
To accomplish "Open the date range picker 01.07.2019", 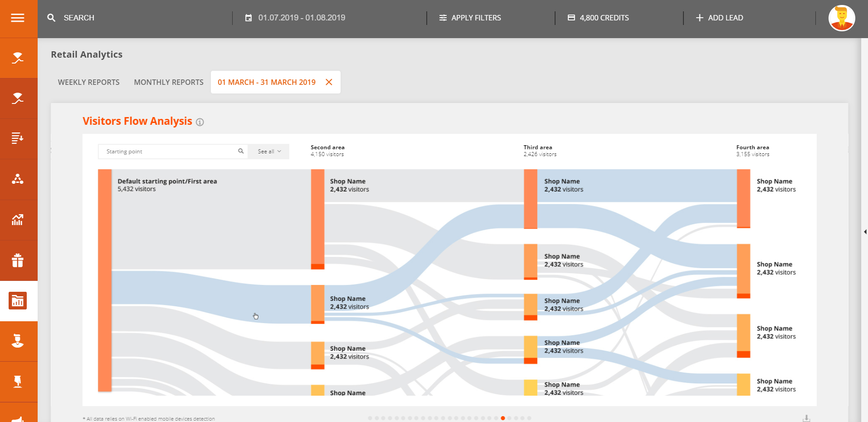I will click(x=296, y=18).
